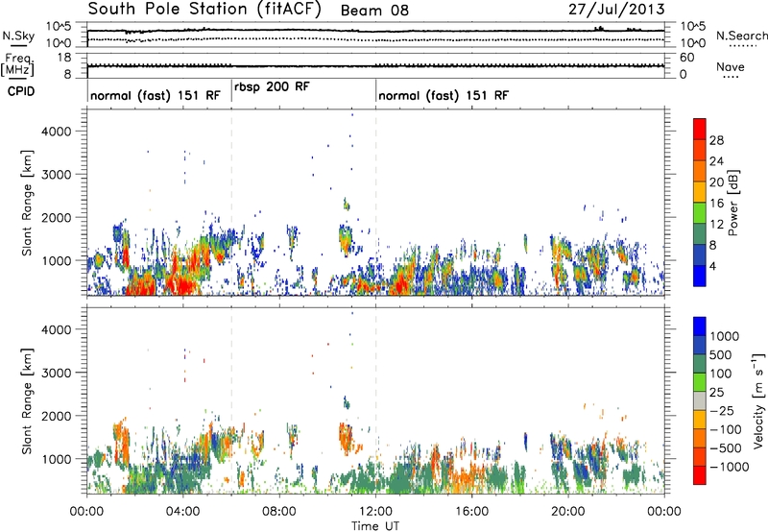768x532 pixels.
Task: Click the date '27/Jul/2013'
Action: 616,10
